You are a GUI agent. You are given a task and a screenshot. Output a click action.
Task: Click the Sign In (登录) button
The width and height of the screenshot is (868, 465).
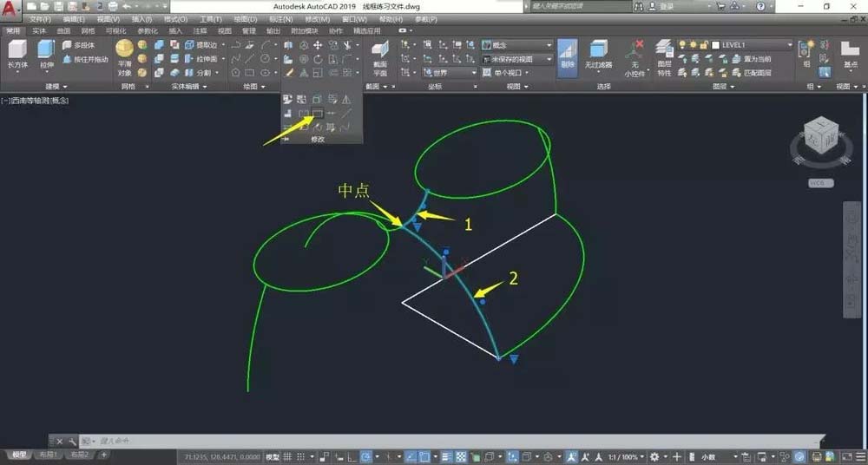tap(661, 7)
